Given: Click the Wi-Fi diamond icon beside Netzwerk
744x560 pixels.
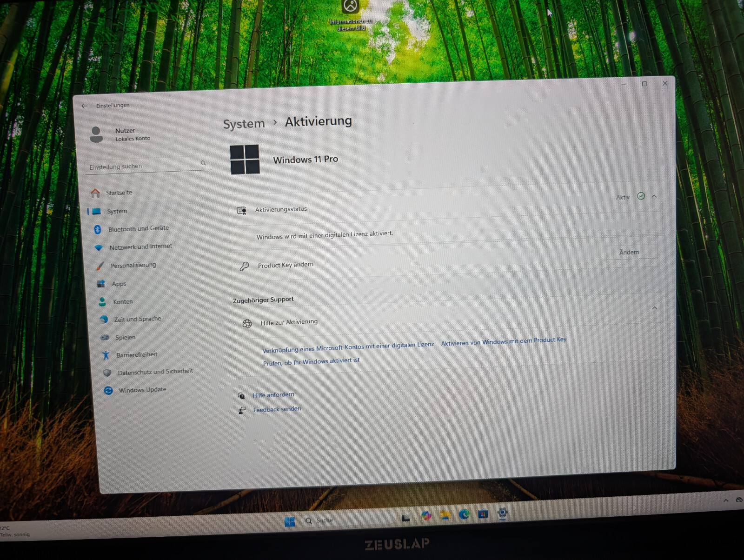Looking at the screenshot, I should [x=98, y=247].
